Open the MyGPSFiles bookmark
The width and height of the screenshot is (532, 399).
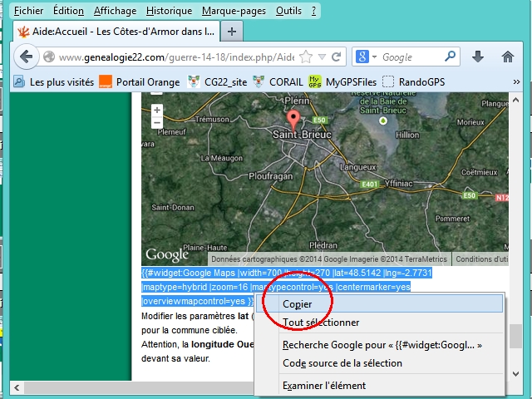click(342, 81)
